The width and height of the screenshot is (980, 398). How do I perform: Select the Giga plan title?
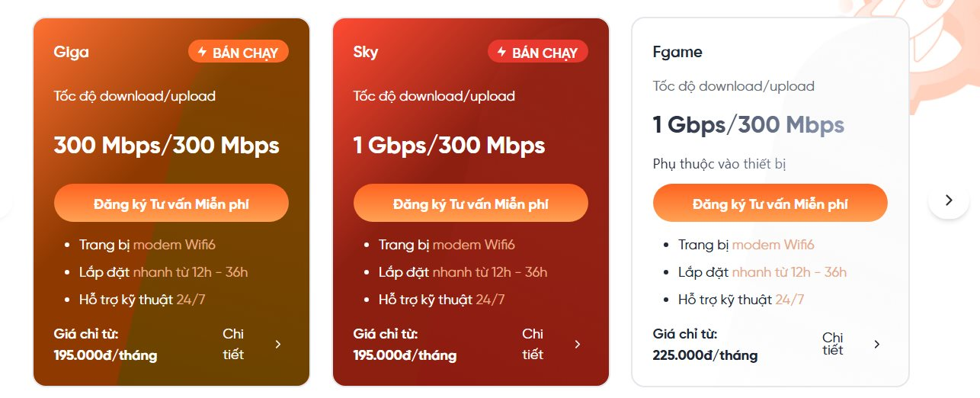pyautogui.click(x=72, y=53)
